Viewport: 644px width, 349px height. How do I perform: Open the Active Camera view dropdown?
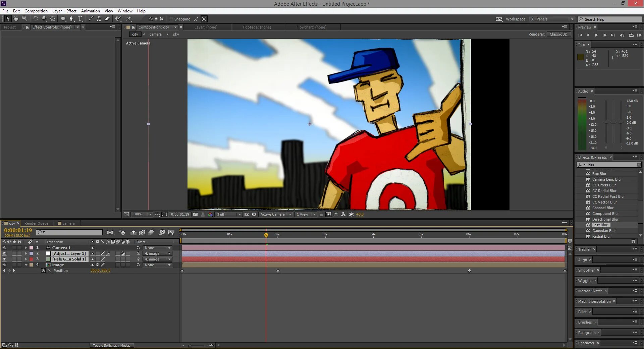click(276, 214)
